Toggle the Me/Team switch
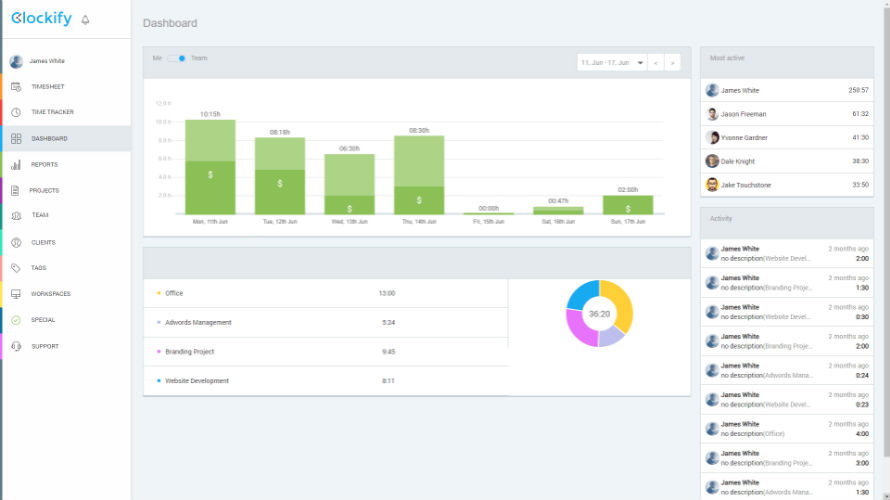The image size is (890, 500). [177, 58]
